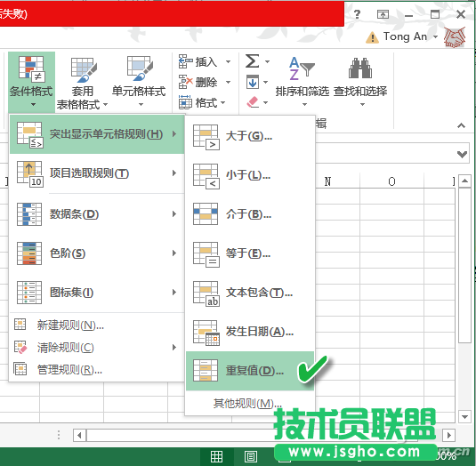This screenshot has height=466, width=476.
Task: Click the 色阶(S) color scales item
Action: click(97, 253)
